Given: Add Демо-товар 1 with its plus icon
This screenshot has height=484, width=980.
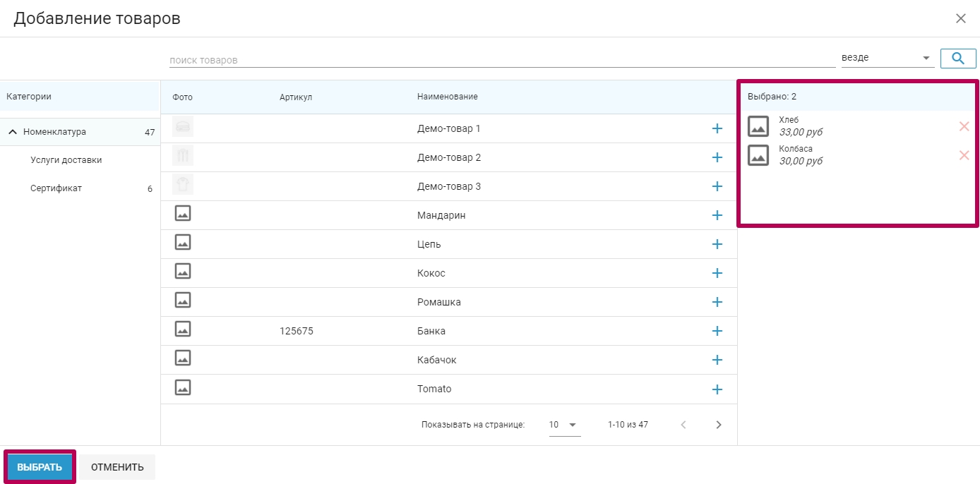Looking at the screenshot, I should (x=717, y=128).
